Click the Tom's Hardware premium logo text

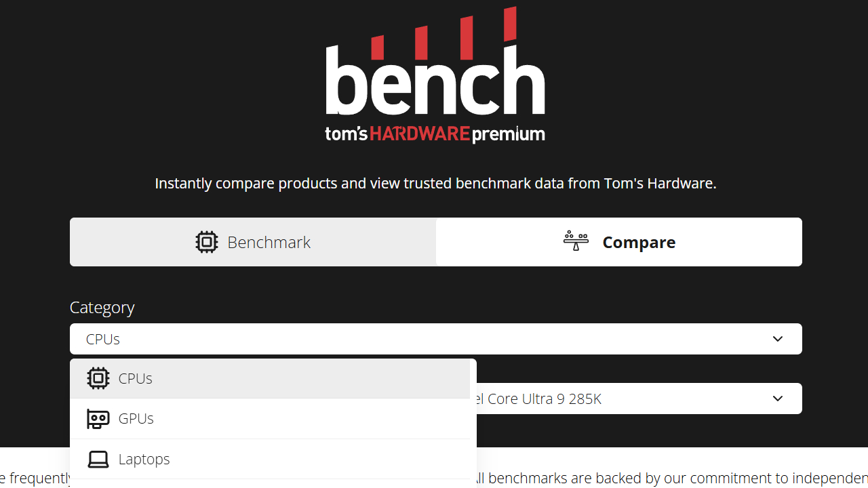pos(435,134)
